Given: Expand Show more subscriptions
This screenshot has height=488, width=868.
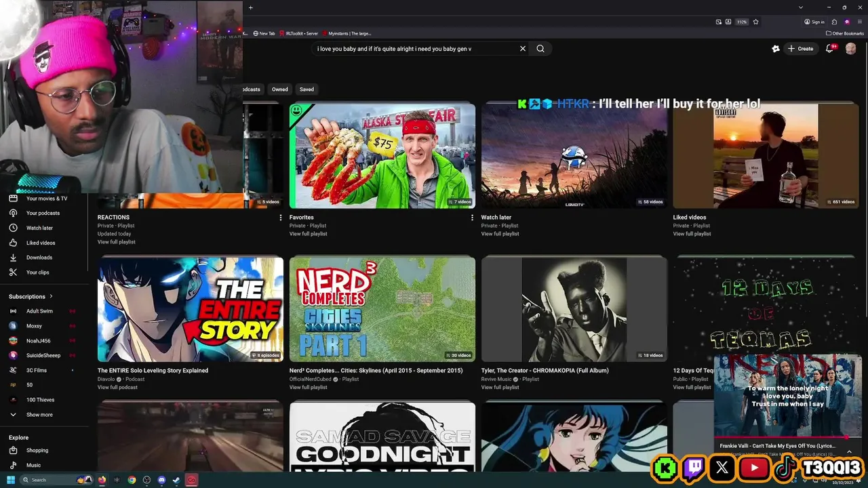Looking at the screenshot, I should [x=44, y=415].
